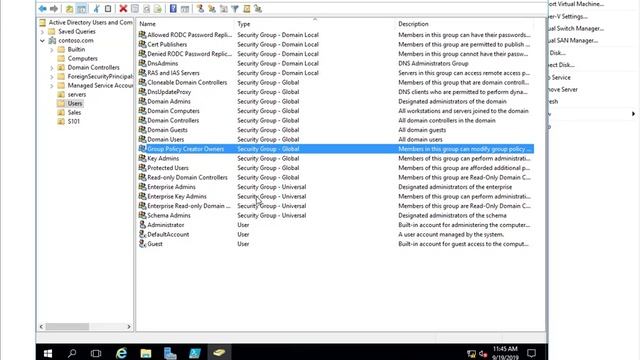Collapse the contoso.com domain node

[x=42, y=40]
